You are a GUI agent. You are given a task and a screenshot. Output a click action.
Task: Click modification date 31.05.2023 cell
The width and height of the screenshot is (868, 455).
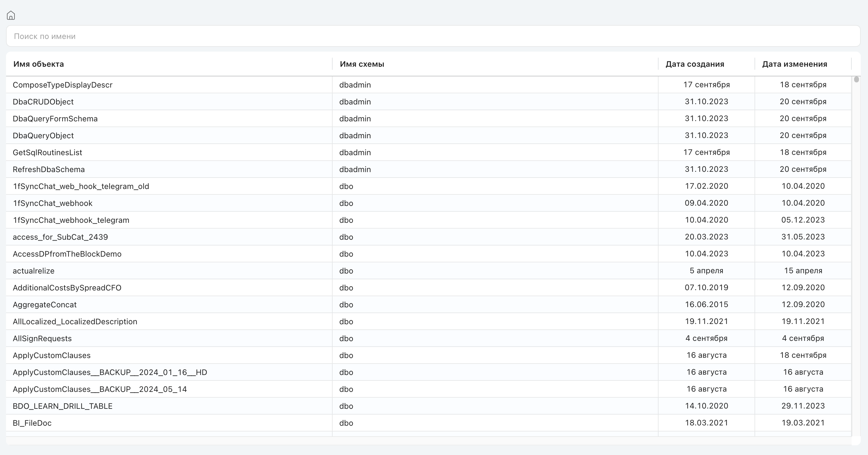(803, 237)
